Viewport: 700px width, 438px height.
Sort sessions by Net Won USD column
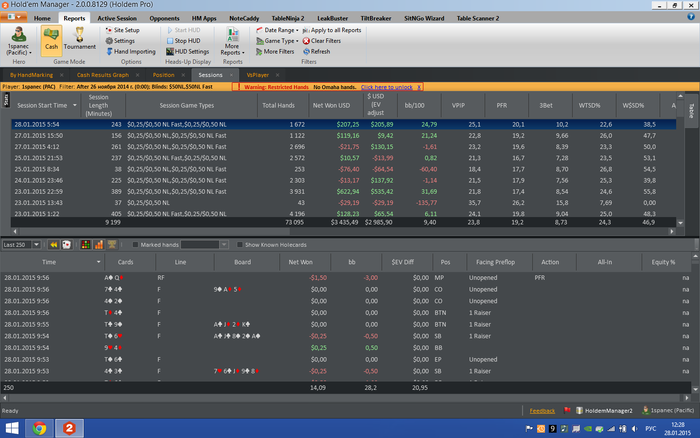pos(331,105)
